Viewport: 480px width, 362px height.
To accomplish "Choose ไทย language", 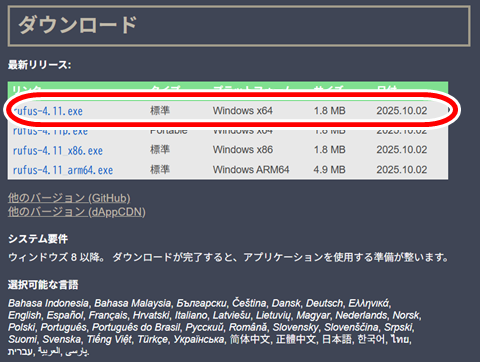I will pos(400,339).
